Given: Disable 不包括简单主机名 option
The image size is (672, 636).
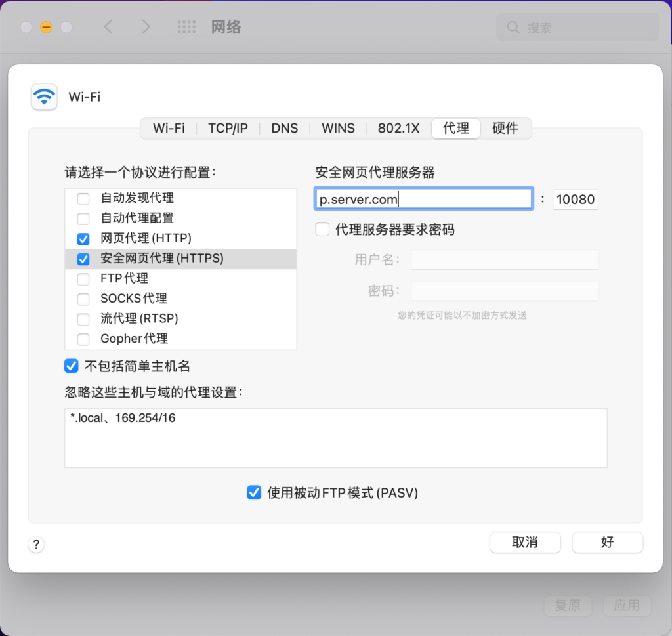Looking at the screenshot, I should pyautogui.click(x=71, y=366).
